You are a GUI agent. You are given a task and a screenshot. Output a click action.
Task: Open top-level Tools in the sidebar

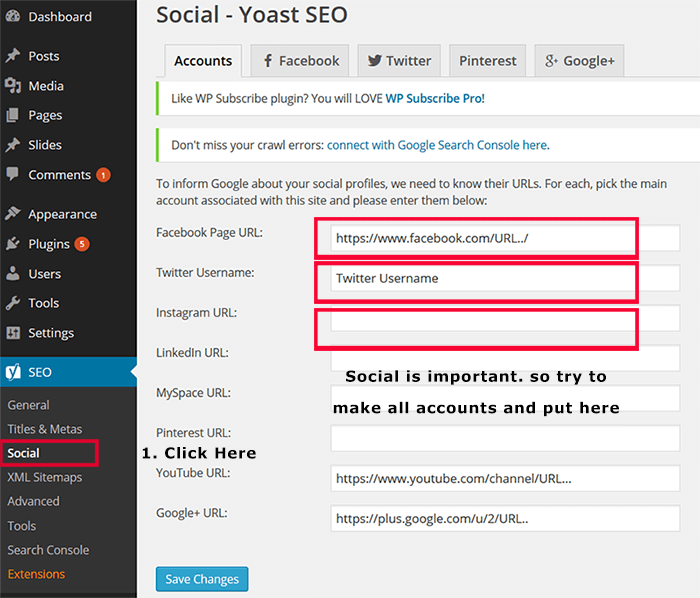[x=68, y=303]
